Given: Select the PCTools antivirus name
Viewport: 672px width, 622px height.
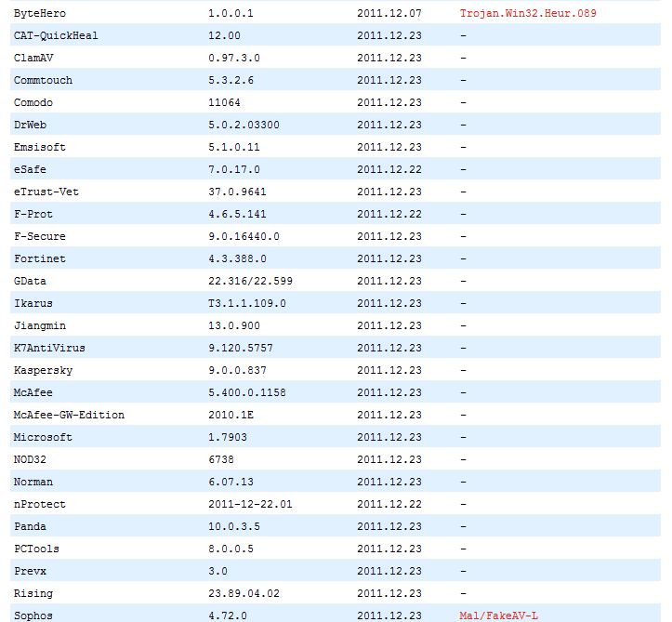Looking at the screenshot, I should [36, 549].
